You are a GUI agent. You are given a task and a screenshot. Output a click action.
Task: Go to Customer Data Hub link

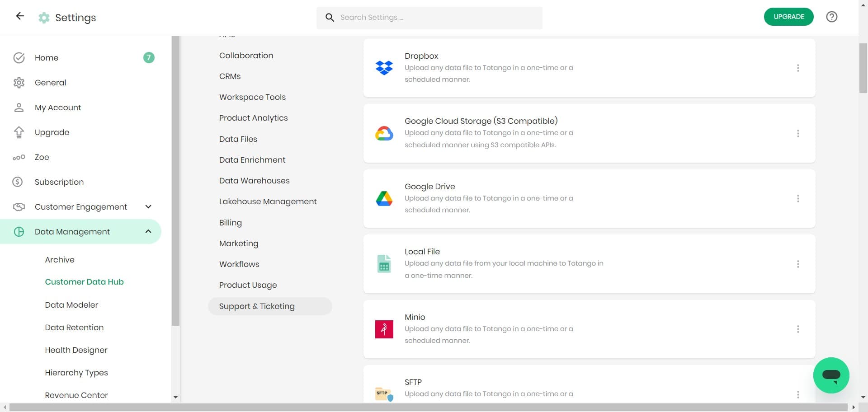pyautogui.click(x=84, y=282)
